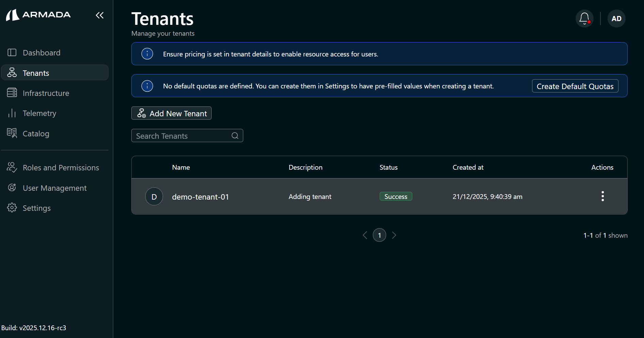Screen dimensions: 644x338
Task: Collapse the left sidebar
Action: 99,15
